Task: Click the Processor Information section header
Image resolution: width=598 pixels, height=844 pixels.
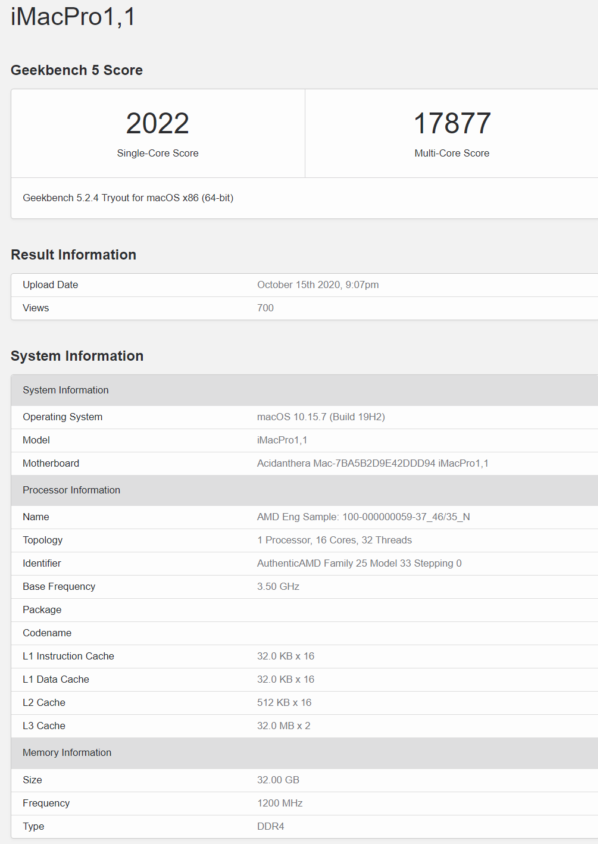Action: pos(305,490)
